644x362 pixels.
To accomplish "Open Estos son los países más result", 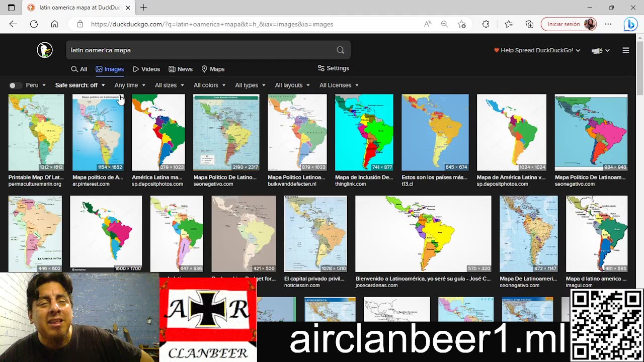I will tap(435, 177).
